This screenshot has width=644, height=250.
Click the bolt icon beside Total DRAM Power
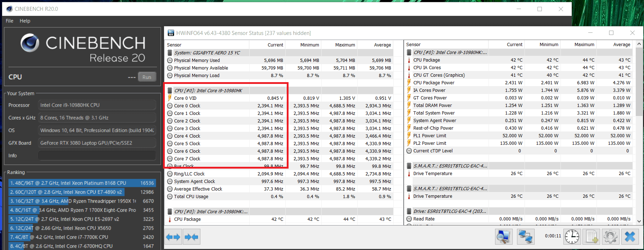(409, 105)
